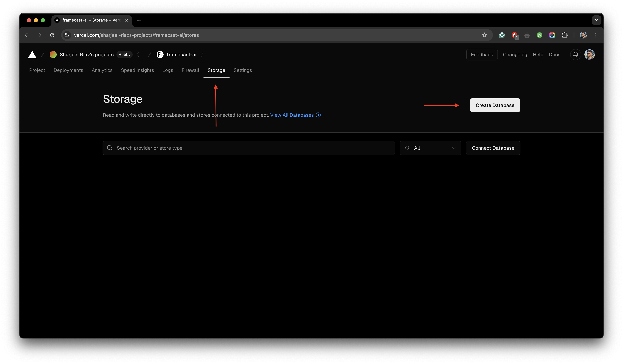Click the Sharjeel Riaz team avatar circle

53,55
